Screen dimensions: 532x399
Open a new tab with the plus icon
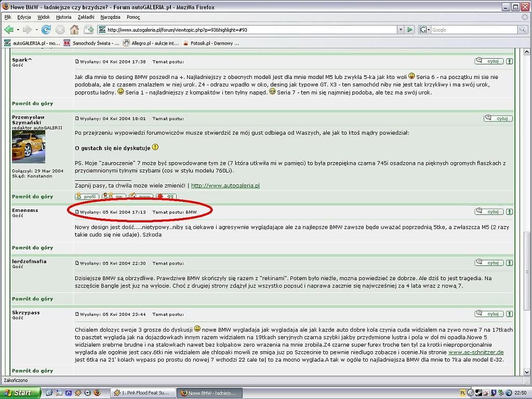(88, 30)
